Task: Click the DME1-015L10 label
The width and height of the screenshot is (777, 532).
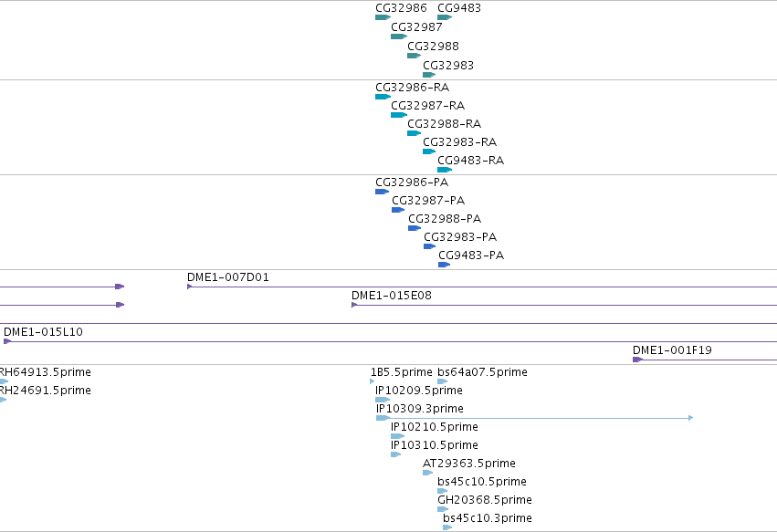Action: [x=43, y=332]
